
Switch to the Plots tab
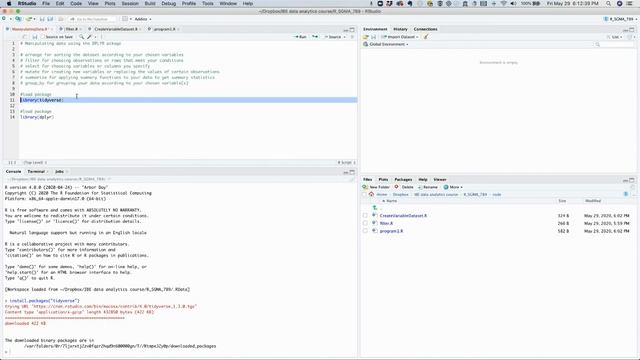pyautogui.click(x=383, y=180)
